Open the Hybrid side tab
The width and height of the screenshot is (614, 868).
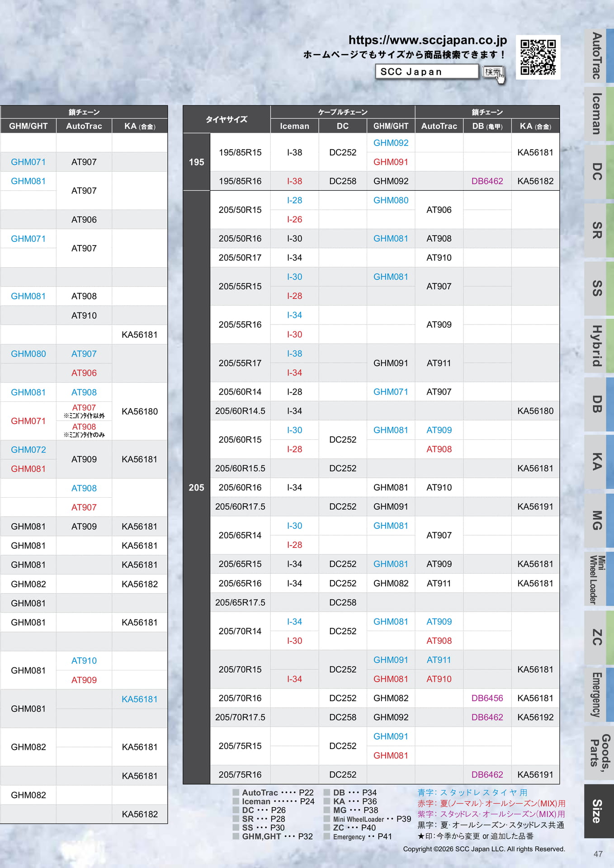[x=599, y=346]
